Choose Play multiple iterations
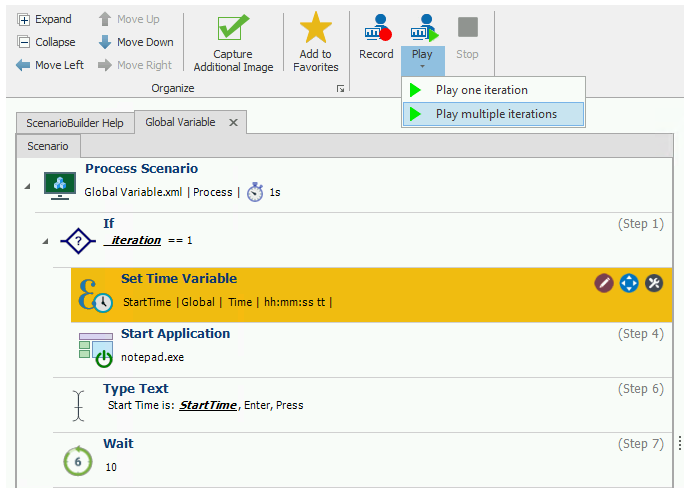This screenshot has height=492, width=688. point(493,114)
